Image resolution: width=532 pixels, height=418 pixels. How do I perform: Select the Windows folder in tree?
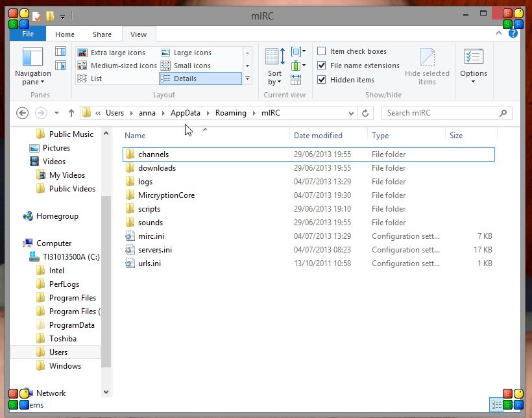click(58, 365)
